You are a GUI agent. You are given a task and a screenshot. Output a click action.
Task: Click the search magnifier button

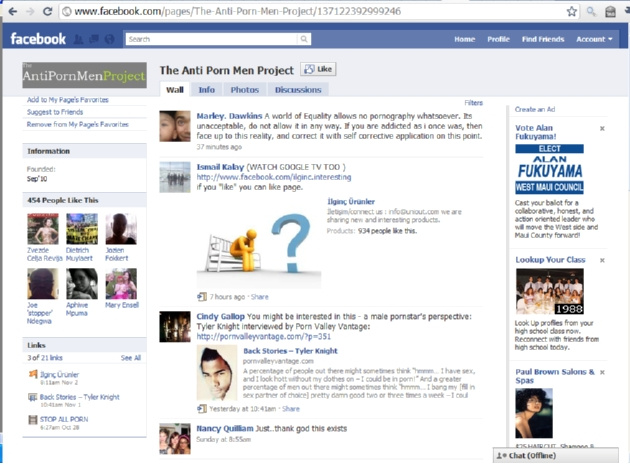point(304,39)
